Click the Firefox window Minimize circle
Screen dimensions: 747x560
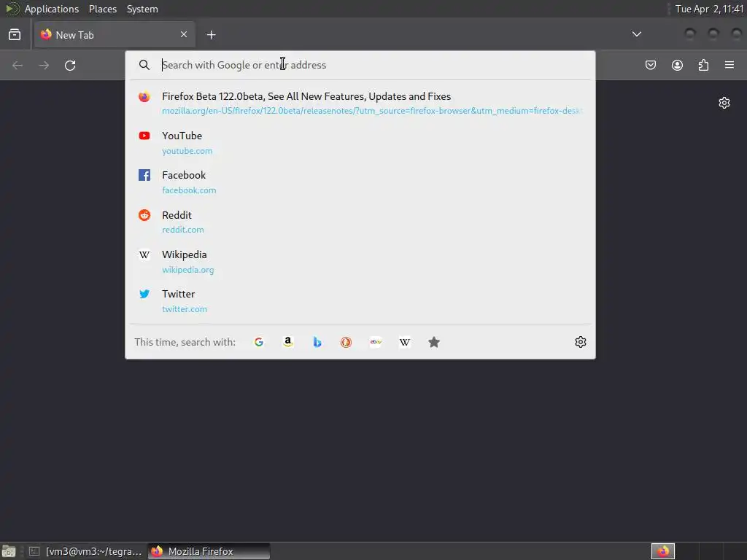coord(690,34)
